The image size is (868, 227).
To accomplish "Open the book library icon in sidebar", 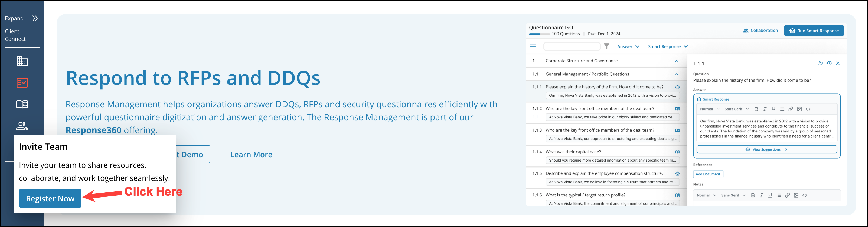I will [22, 104].
